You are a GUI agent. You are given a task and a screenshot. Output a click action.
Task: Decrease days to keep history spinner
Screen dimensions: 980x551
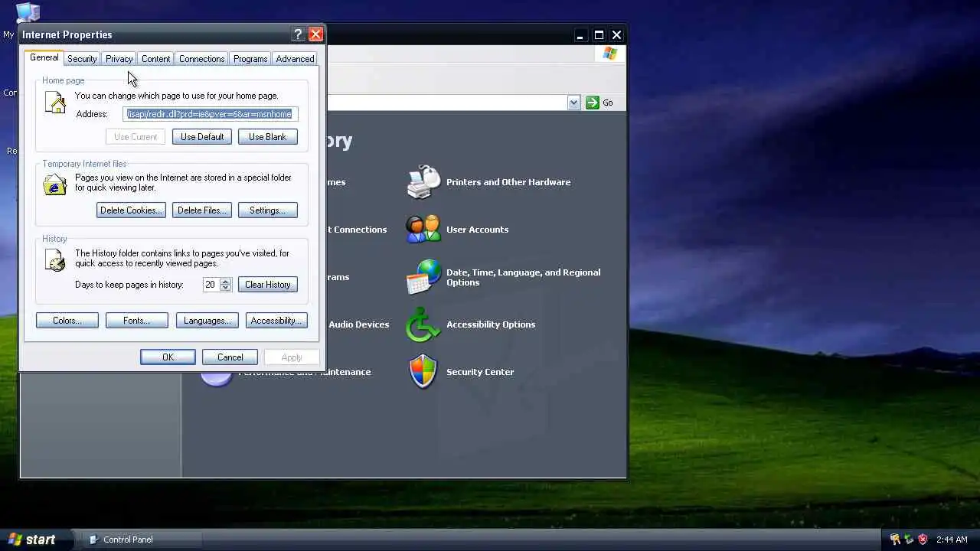[225, 288]
